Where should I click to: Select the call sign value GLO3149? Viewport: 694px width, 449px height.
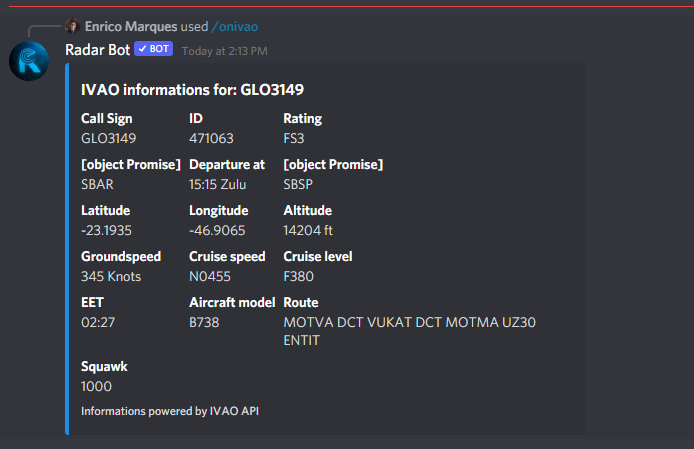pos(108,139)
